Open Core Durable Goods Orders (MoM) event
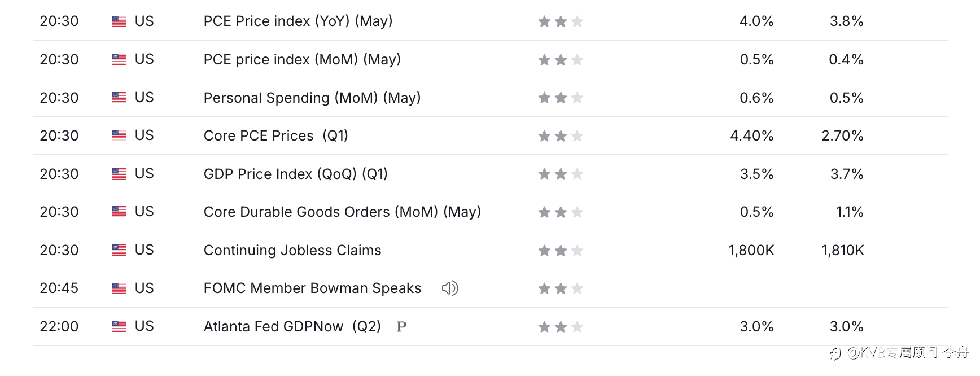 pos(342,212)
